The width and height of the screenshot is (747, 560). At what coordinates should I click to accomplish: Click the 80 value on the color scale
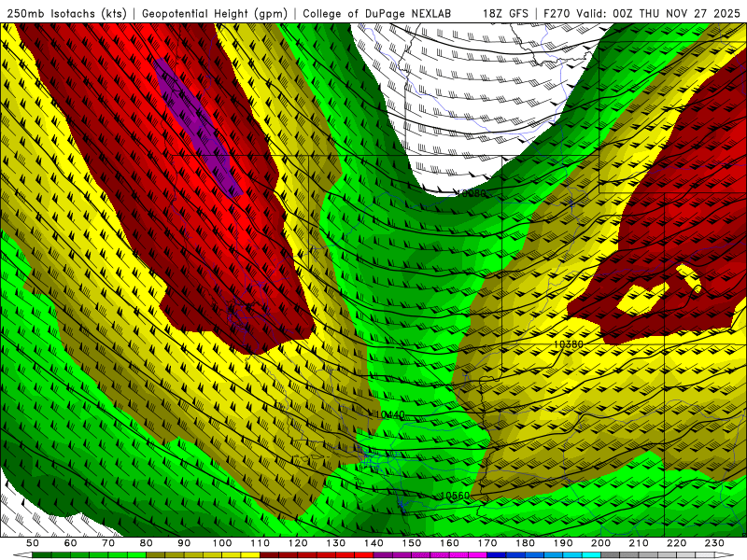tap(147, 543)
